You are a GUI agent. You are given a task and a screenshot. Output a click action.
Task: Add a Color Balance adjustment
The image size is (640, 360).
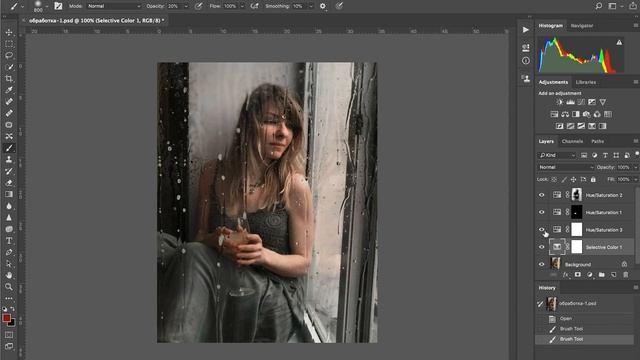[565, 114]
